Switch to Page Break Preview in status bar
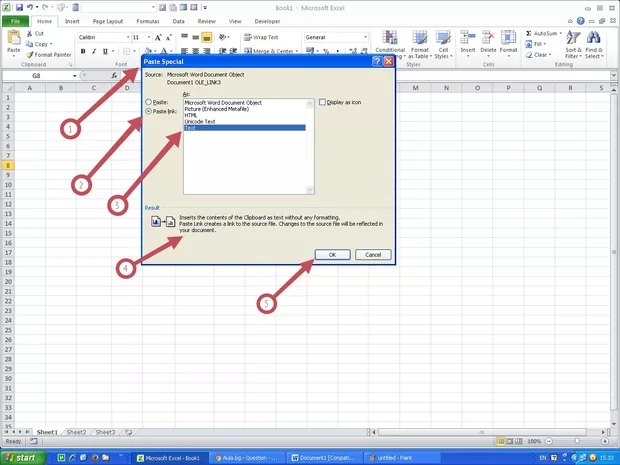This screenshot has height=465, width=620. click(519, 441)
